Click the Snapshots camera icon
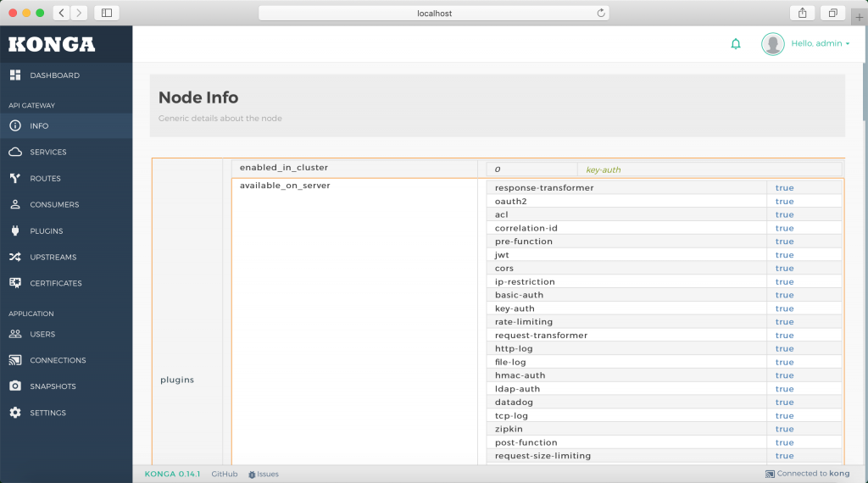Image resolution: width=868 pixels, height=483 pixels. pos(15,386)
